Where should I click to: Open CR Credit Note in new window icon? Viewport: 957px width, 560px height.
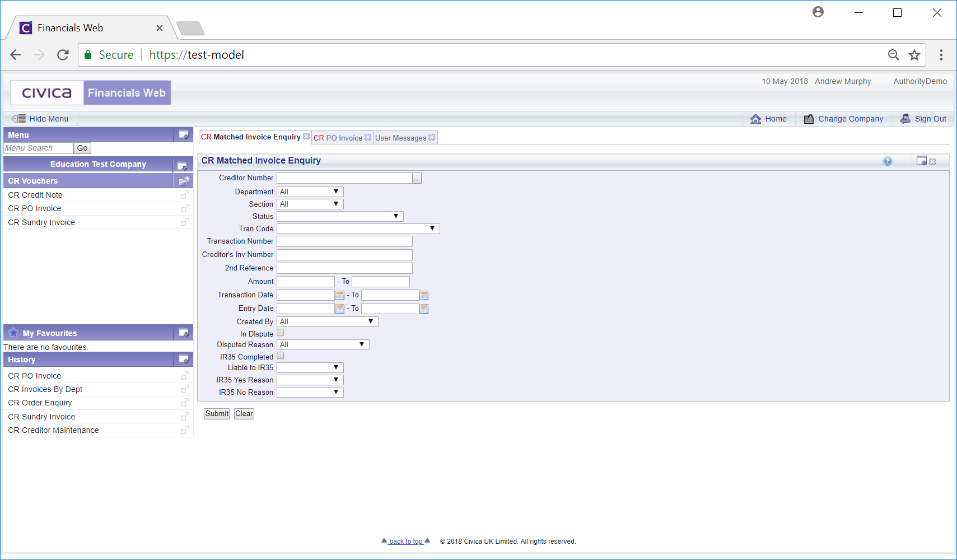click(185, 195)
